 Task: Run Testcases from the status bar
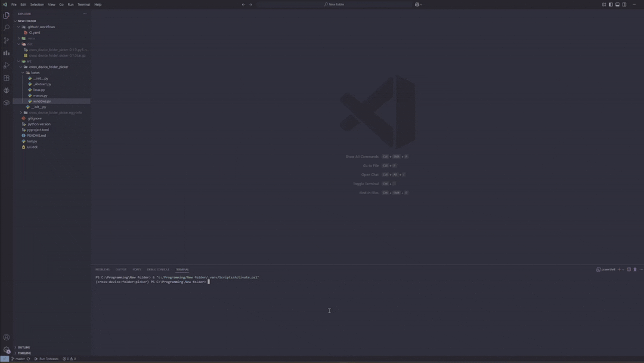[45, 359]
